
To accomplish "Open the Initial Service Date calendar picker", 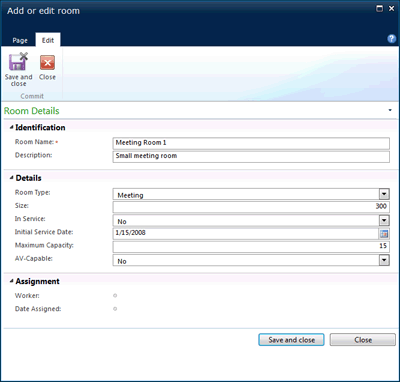I will coord(384,234).
